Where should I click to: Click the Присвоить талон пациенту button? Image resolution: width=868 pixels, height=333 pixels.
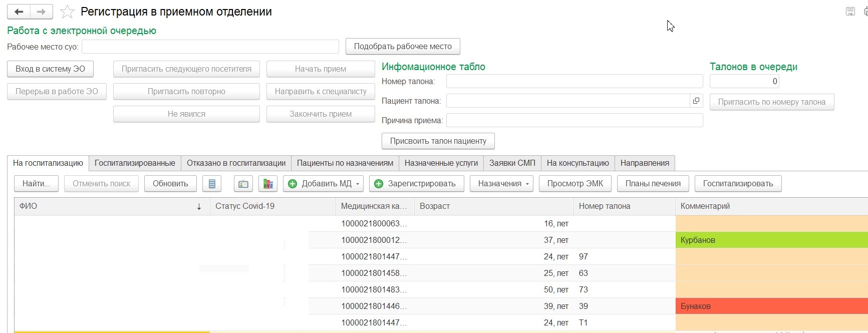coord(438,141)
